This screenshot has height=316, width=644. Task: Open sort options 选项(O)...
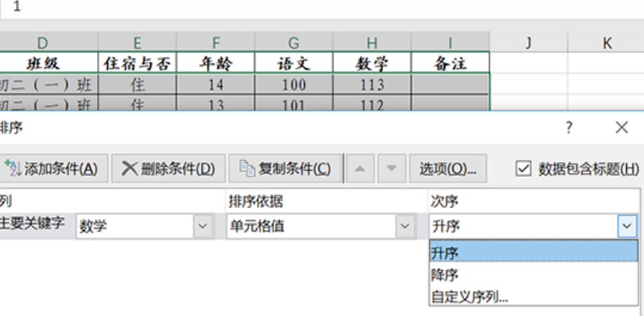448,168
